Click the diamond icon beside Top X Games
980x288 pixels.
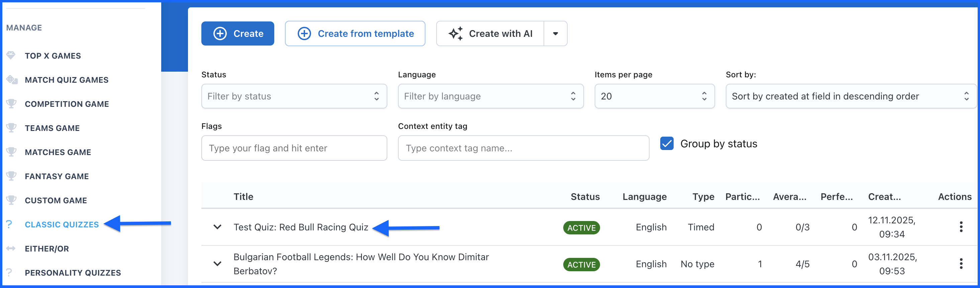[x=11, y=56]
